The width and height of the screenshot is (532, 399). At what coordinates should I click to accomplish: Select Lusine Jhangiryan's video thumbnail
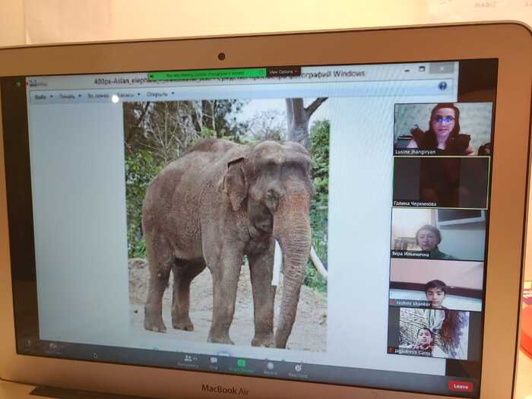[x=443, y=129]
